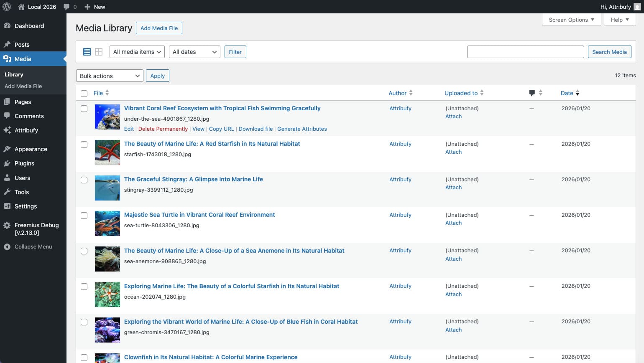
Task: Select the checkbox for the coral reef image
Action: coord(84,109)
